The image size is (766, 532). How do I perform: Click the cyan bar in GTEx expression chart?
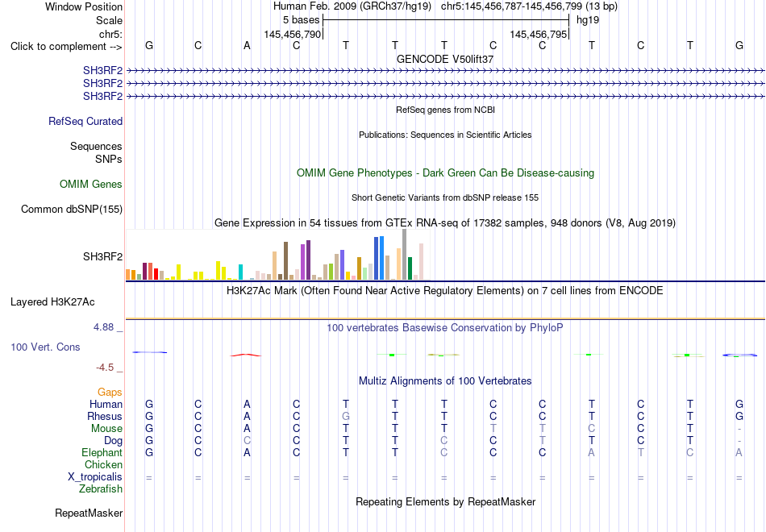tap(240, 272)
